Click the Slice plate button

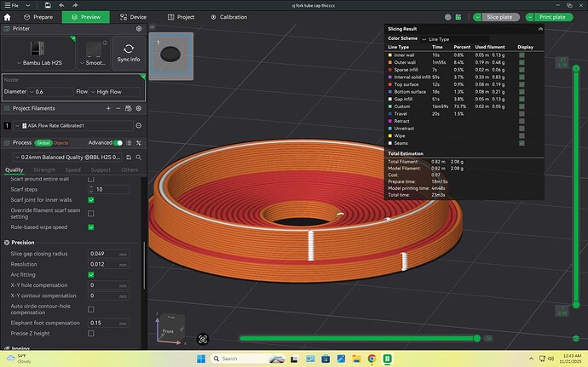(500, 17)
